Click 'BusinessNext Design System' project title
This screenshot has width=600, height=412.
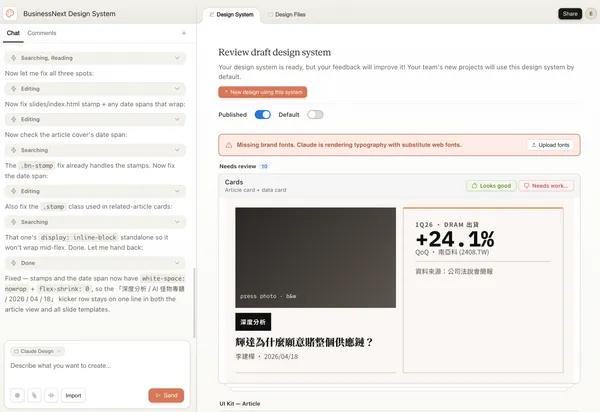(x=69, y=14)
